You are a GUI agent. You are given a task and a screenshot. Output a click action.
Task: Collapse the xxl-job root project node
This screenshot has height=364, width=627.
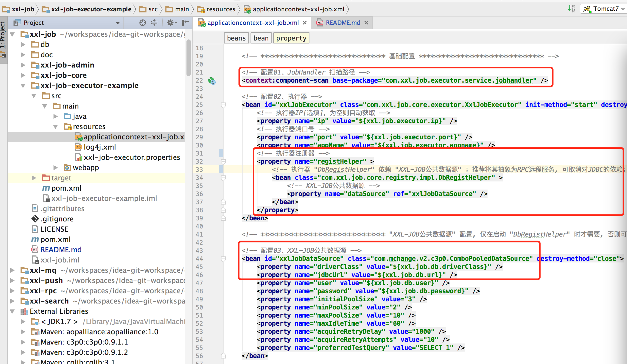pos(12,35)
